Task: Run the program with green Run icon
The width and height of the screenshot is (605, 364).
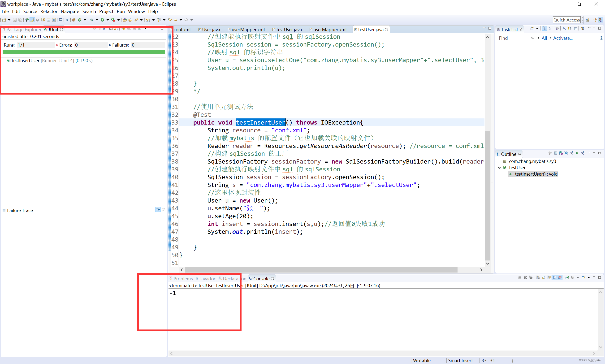Action: (x=102, y=20)
